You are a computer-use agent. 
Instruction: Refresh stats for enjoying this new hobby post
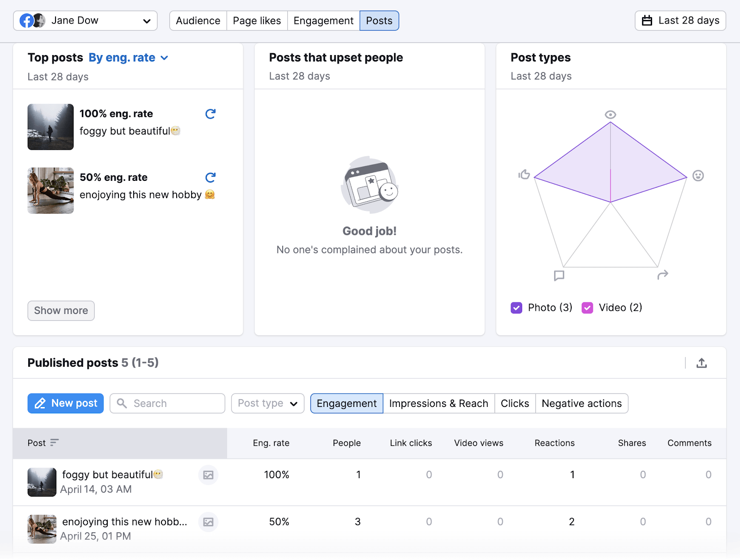coord(210,177)
